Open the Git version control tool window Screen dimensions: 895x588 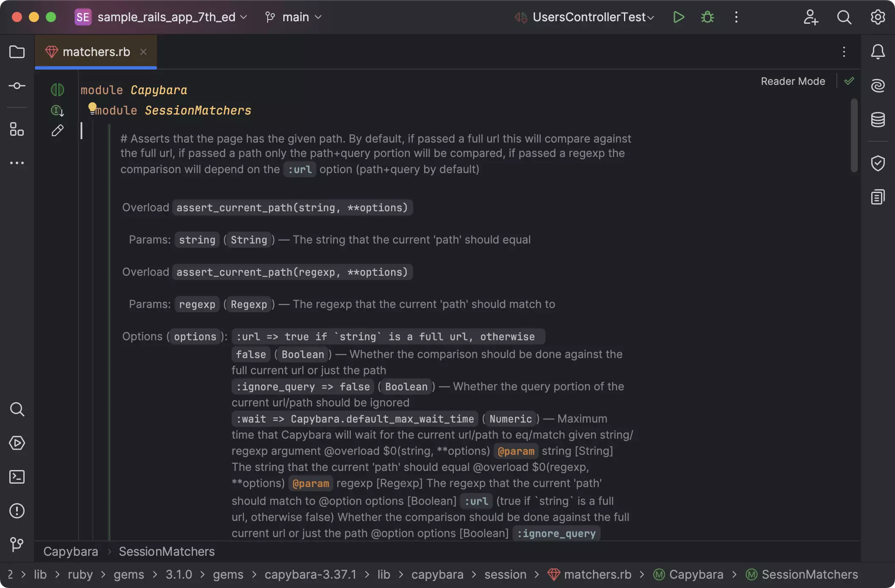[x=17, y=544]
